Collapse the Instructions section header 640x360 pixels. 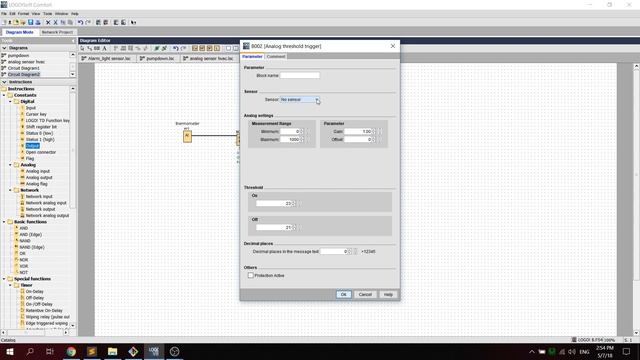[x=4, y=82]
